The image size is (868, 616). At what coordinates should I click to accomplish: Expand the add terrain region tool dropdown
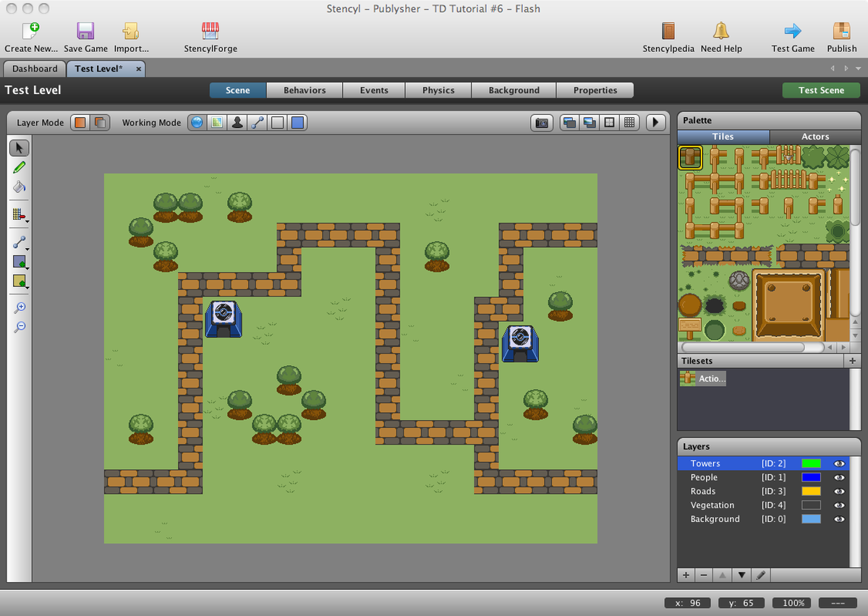(x=27, y=286)
